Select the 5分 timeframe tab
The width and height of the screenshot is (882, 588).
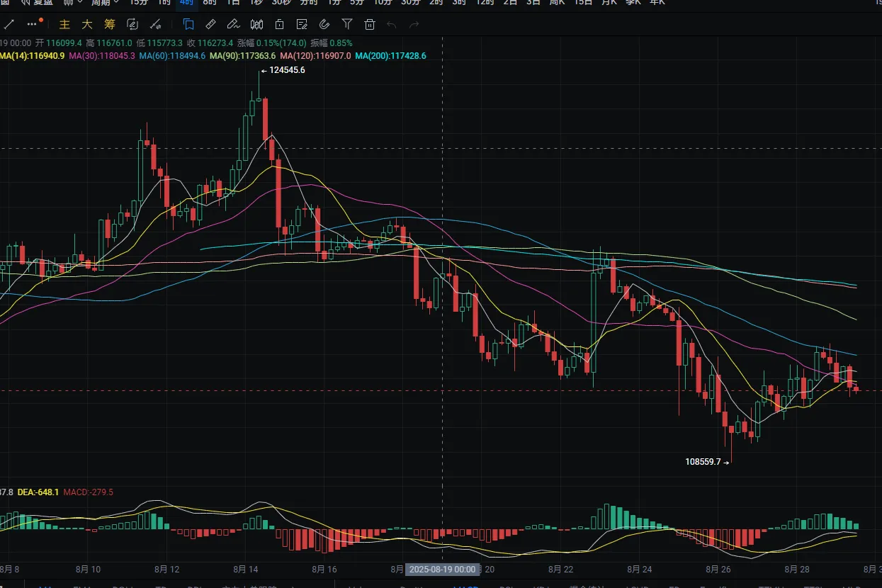356,2
